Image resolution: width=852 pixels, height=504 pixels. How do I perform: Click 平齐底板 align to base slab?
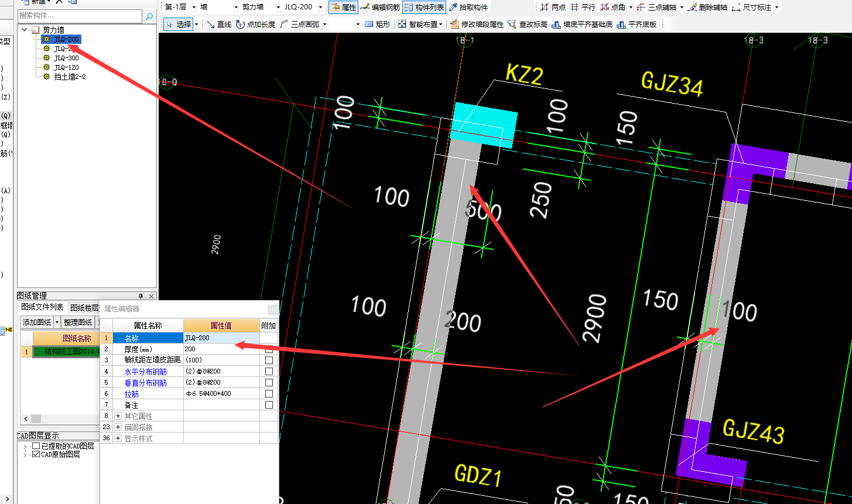[x=637, y=25]
